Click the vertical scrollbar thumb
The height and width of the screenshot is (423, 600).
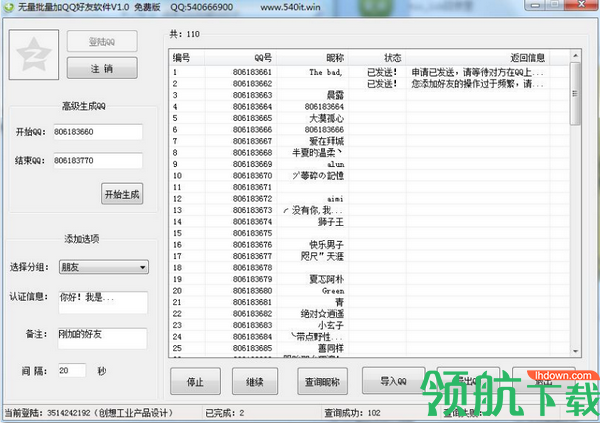coord(576,94)
